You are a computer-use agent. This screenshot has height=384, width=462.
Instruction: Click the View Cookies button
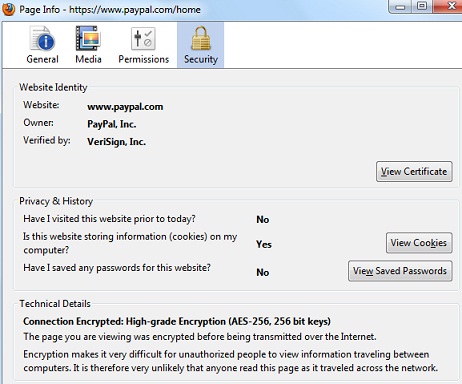pyautogui.click(x=419, y=243)
